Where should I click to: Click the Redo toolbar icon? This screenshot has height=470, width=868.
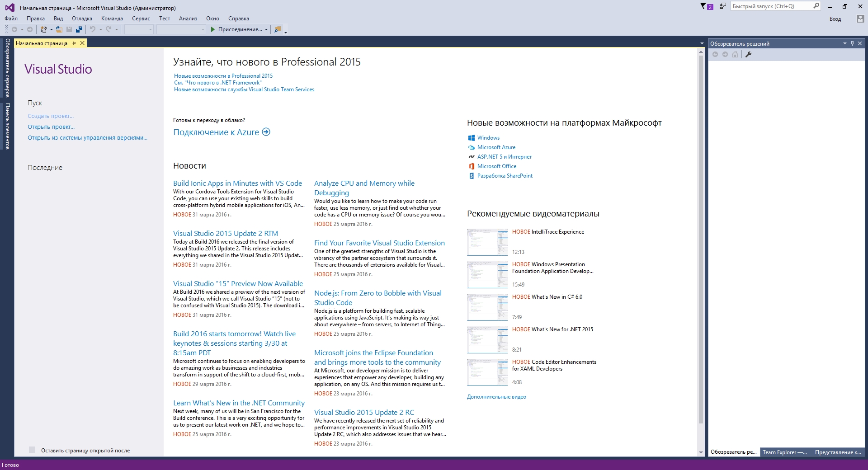tap(108, 29)
